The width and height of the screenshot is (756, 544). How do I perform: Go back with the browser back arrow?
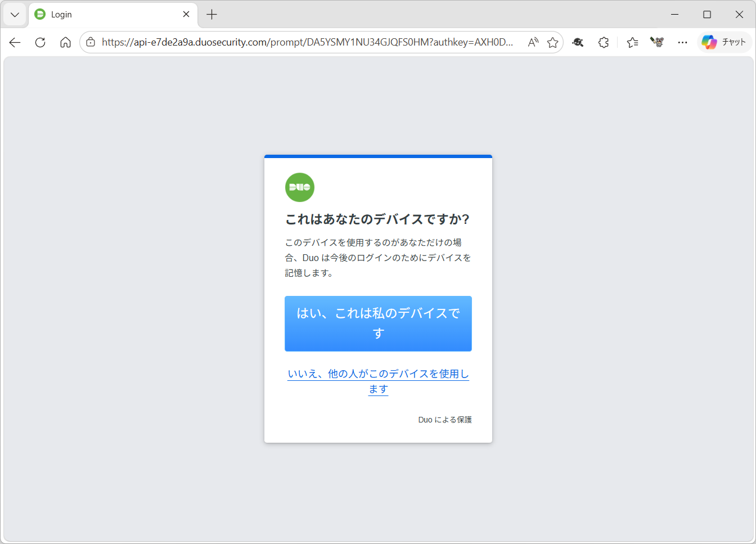pyautogui.click(x=15, y=42)
